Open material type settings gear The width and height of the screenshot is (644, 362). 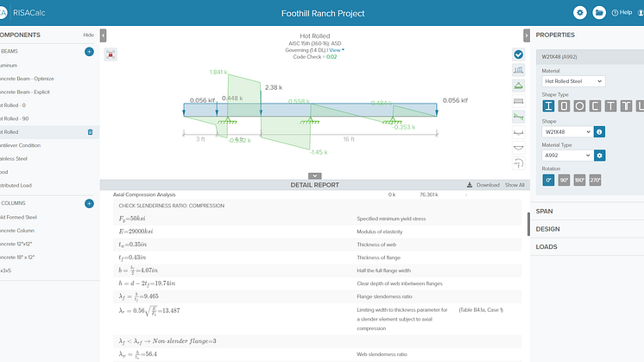[599, 156]
